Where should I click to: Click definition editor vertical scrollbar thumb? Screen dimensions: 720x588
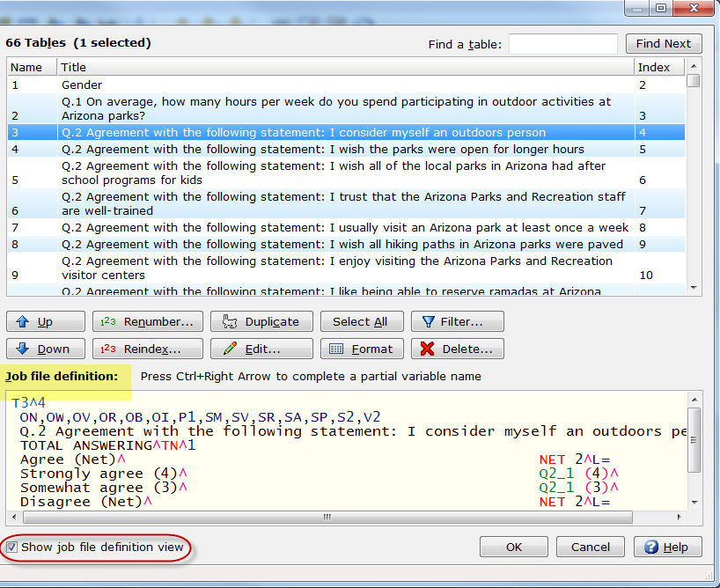(694, 439)
